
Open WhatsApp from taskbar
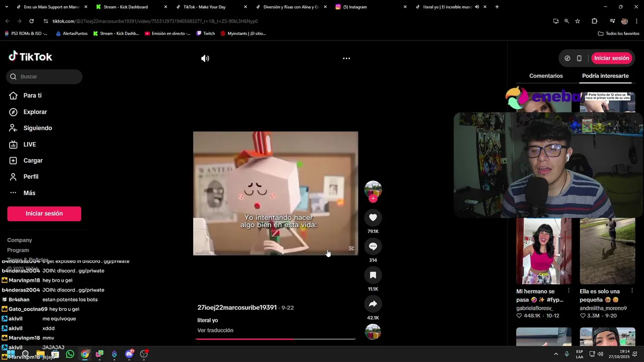pyautogui.click(x=70, y=354)
